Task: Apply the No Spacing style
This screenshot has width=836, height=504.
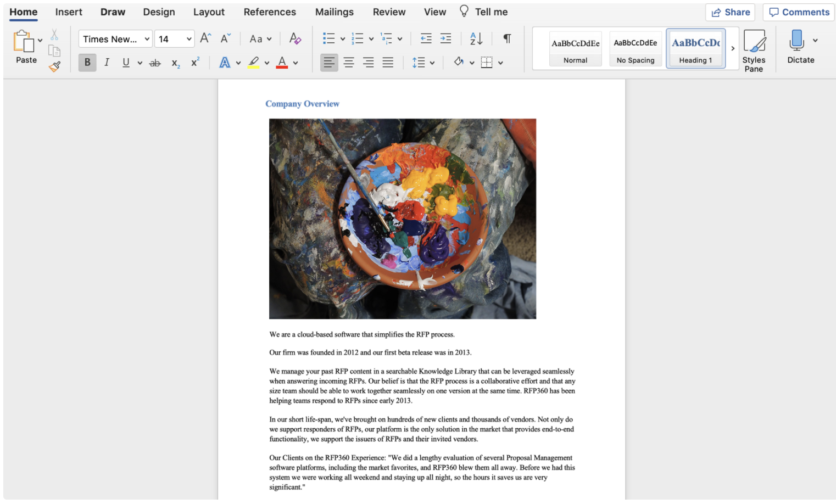Action: pos(636,49)
